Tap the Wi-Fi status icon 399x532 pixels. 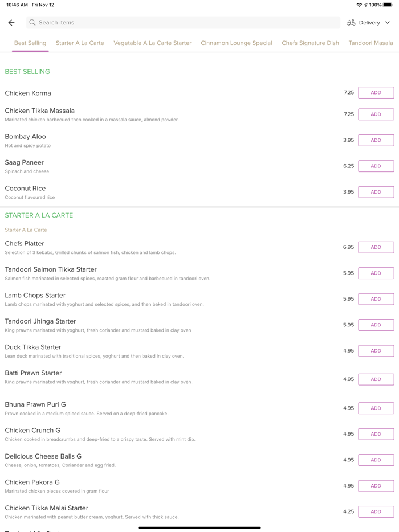pos(359,5)
